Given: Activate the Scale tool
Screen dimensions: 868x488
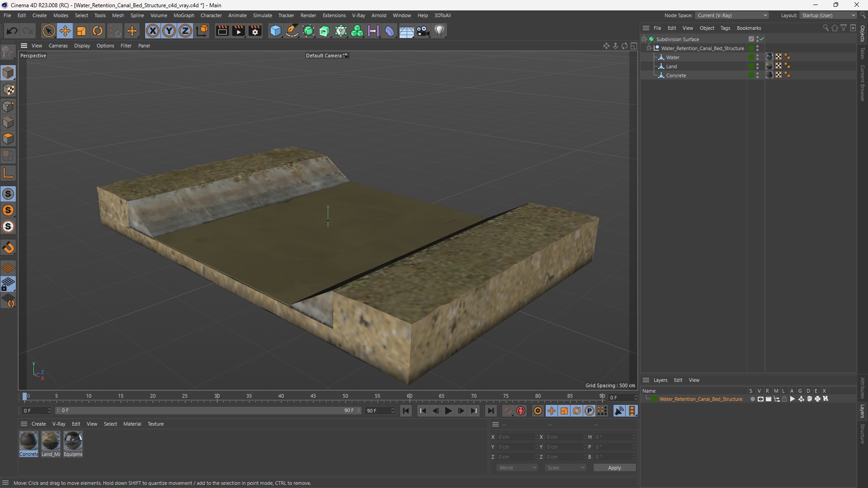Looking at the screenshot, I should click(81, 31).
